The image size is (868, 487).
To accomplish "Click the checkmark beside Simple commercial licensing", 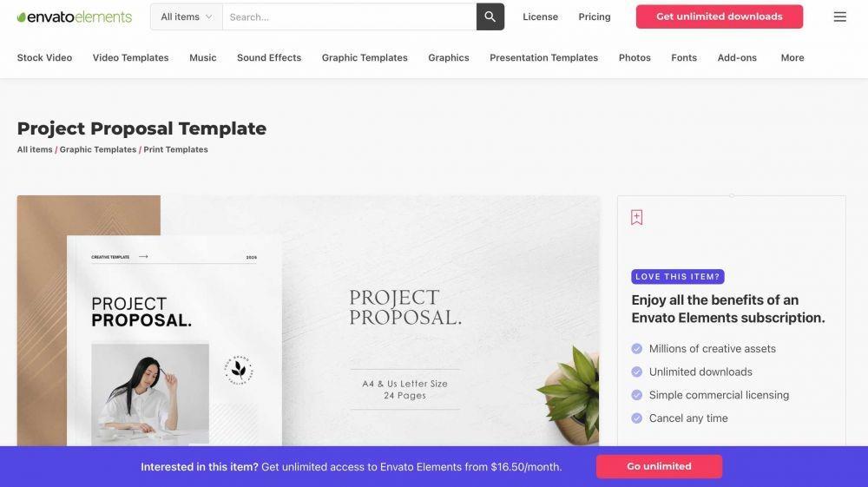I will (636, 395).
